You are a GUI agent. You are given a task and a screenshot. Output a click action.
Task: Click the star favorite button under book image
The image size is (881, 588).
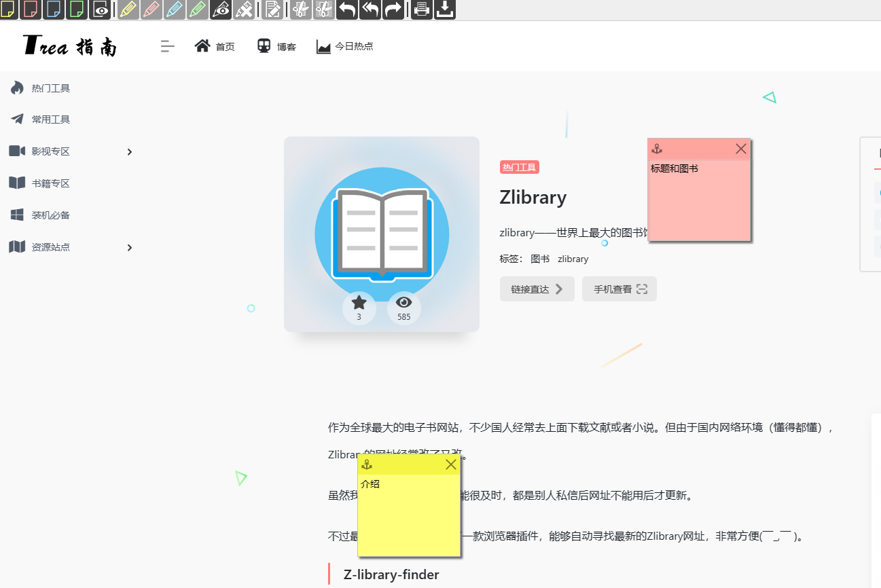point(359,307)
